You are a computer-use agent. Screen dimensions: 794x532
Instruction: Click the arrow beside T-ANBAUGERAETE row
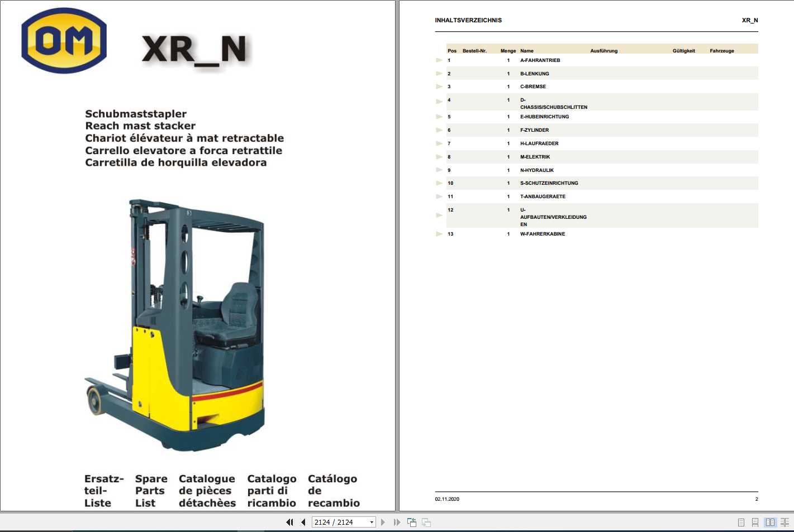(439, 196)
